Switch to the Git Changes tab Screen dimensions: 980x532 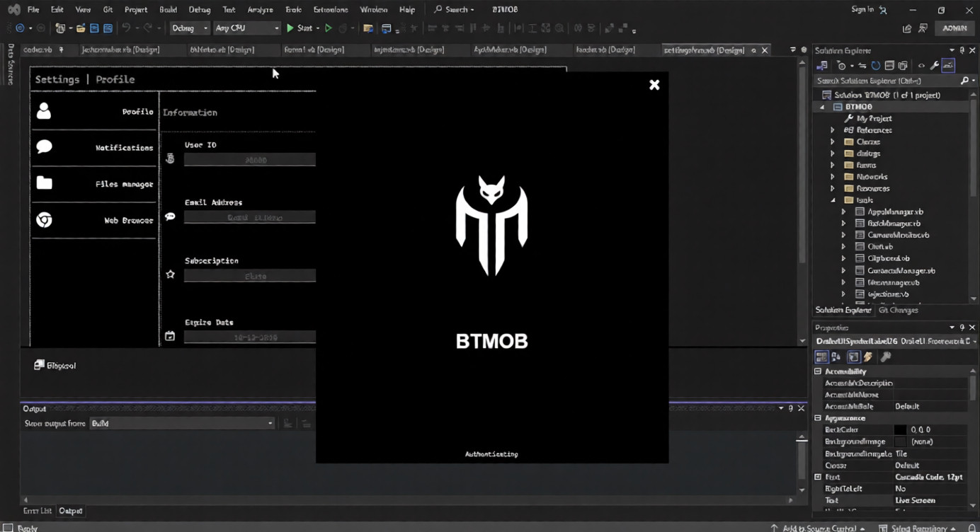(898, 310)
